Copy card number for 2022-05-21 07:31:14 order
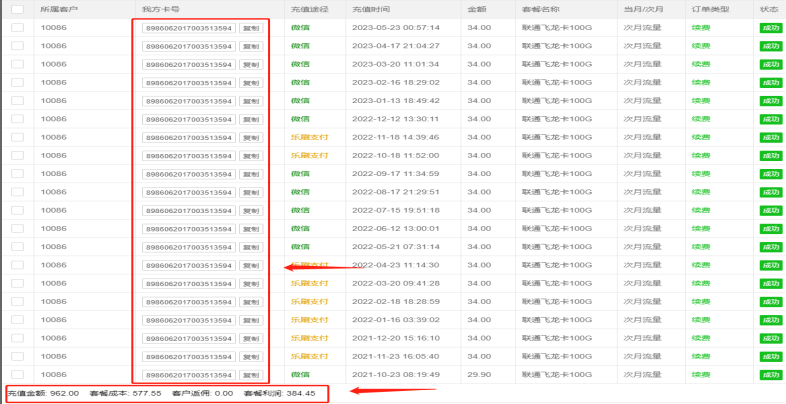786x404 pixels. click(251, 248)
